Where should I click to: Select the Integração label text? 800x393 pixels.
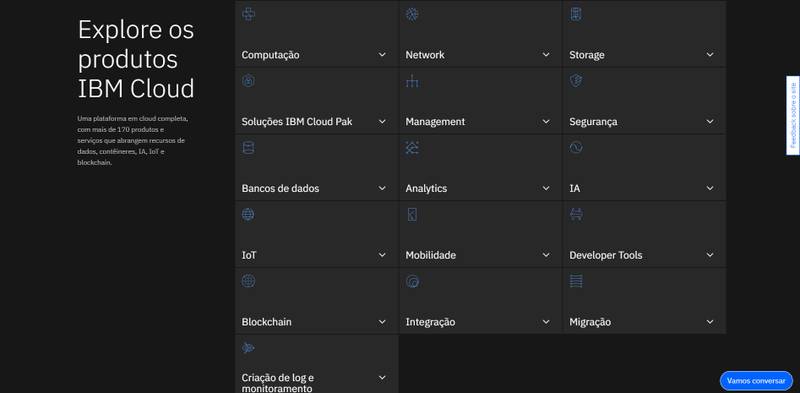430,323
